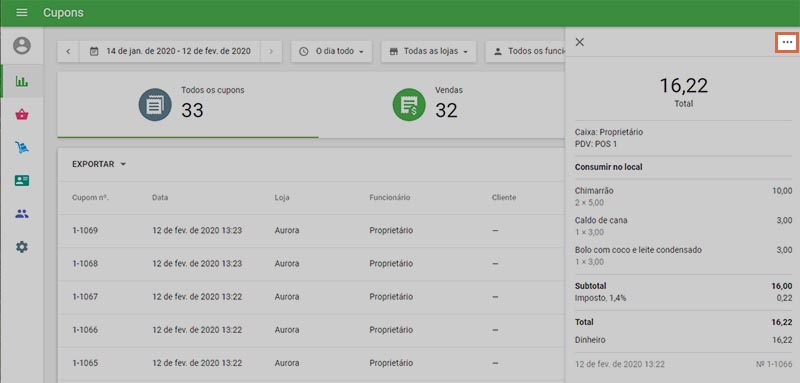Viewport: 800px width, 383px height.
Task: Open receipt row 1-1067
Action: point(311,297)
